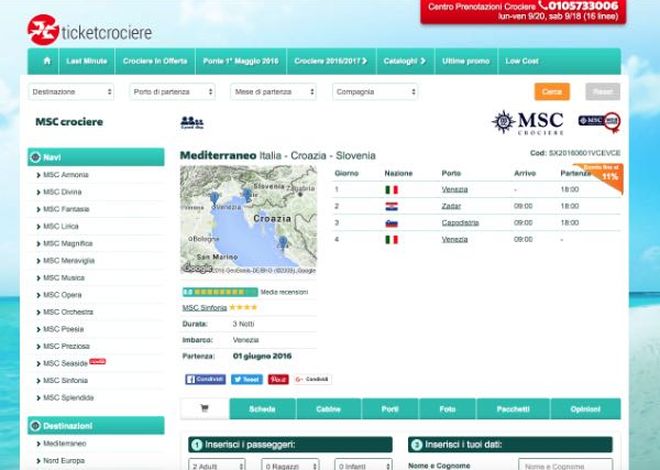The height and width of the screenshot is (470, 660).
Task: Select MSC Splendida in ship list
Action: (68, 398)
